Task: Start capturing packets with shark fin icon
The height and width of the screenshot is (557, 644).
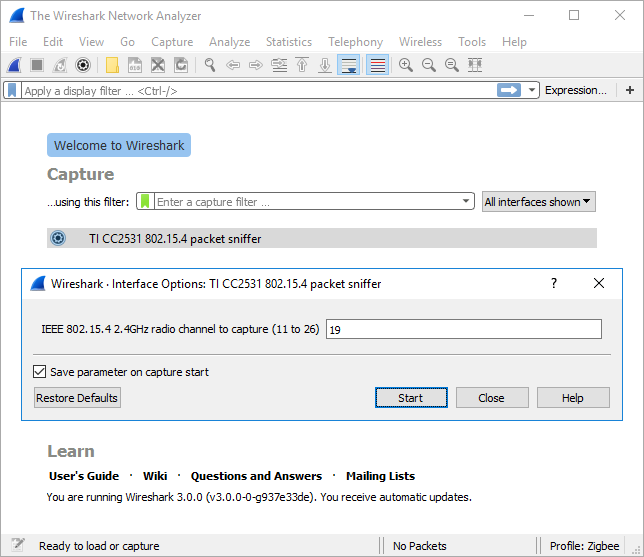Action: (14, 65)
